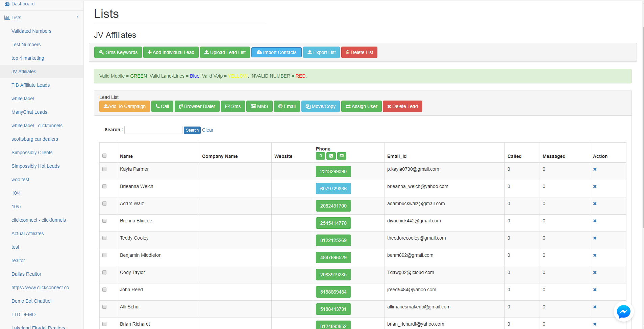The height and width of the screenshot is (329, 644).
Task: Open Simpossibly Hot Leads list
Action: 35,166
